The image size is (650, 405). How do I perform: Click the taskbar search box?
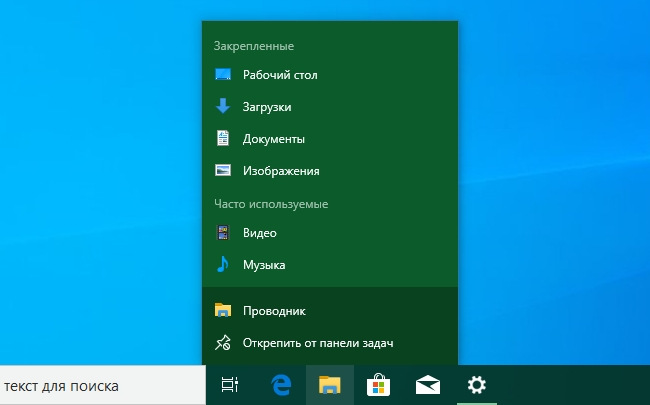coord(103,386)
